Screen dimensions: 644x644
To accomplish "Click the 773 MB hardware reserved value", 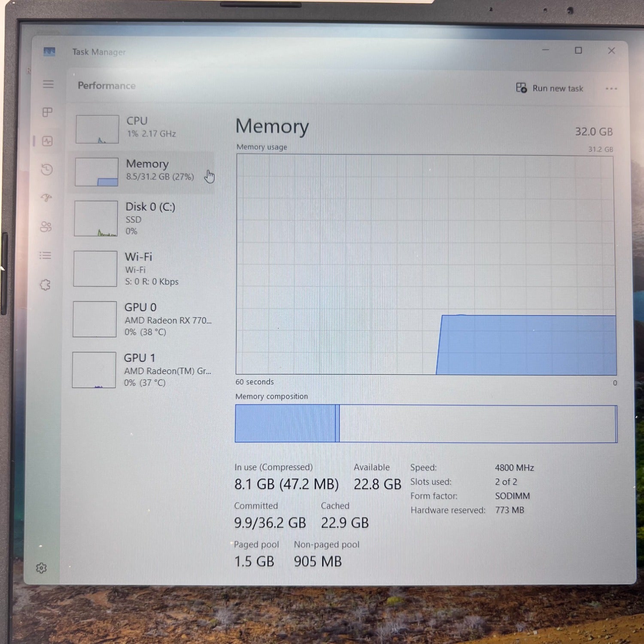I will click(x=510, y=510).
